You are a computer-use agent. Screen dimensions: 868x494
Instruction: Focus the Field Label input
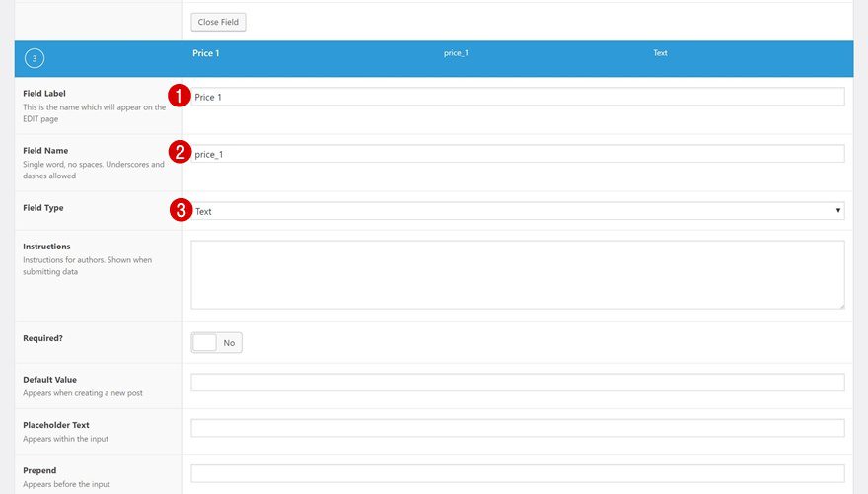tap(518, 97)
